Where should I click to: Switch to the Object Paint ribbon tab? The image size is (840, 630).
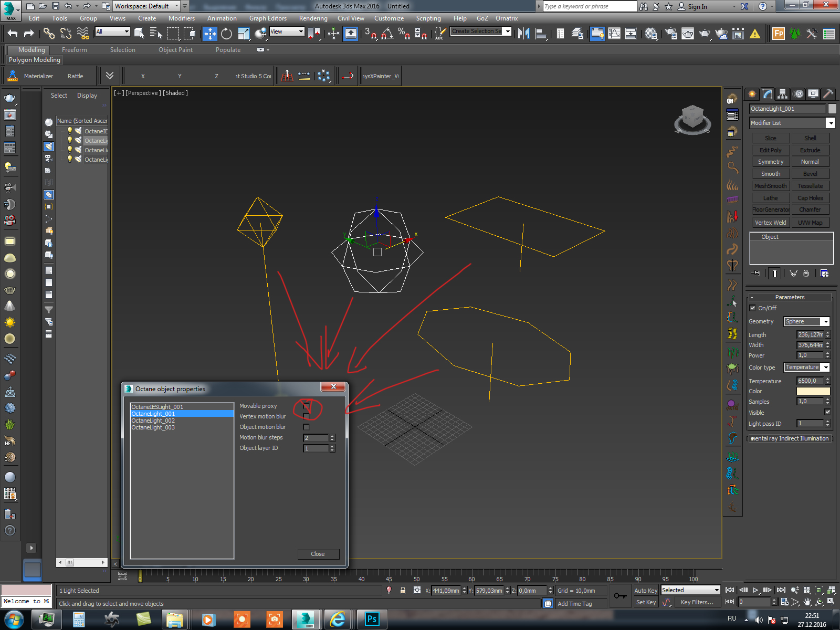(x=175, y=50)
